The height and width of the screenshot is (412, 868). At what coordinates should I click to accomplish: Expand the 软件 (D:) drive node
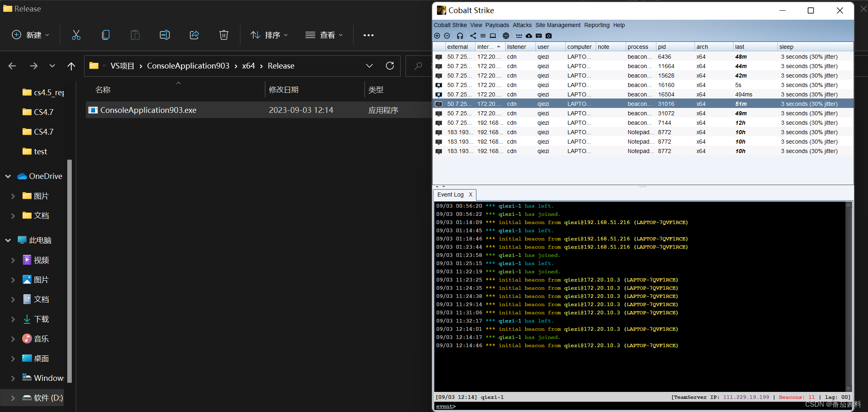pyautogui.click(x=13, y=398)
